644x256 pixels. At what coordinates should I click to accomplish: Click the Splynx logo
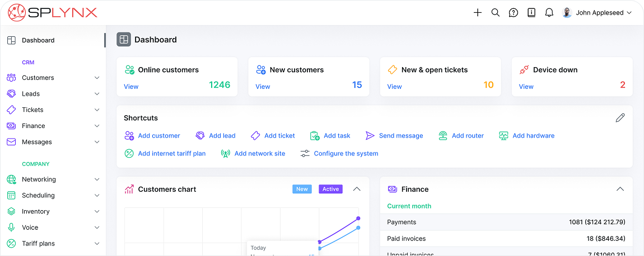point(53,12)
